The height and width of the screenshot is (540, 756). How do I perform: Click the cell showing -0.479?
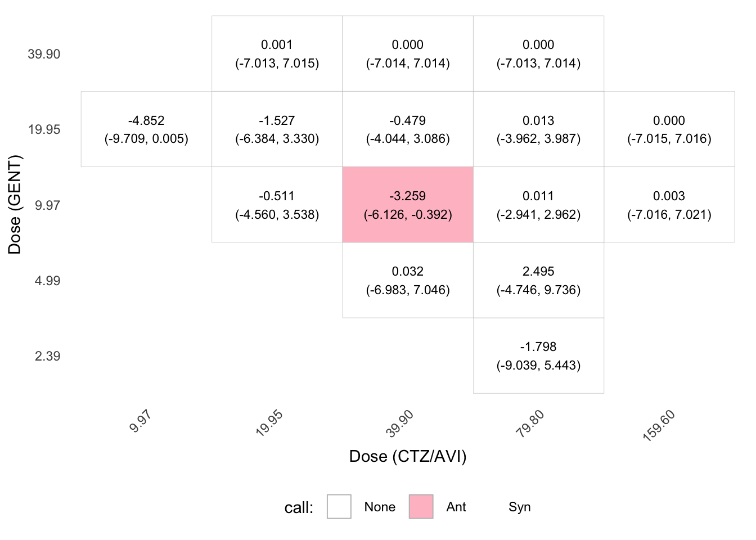click(x=408, y=129)
